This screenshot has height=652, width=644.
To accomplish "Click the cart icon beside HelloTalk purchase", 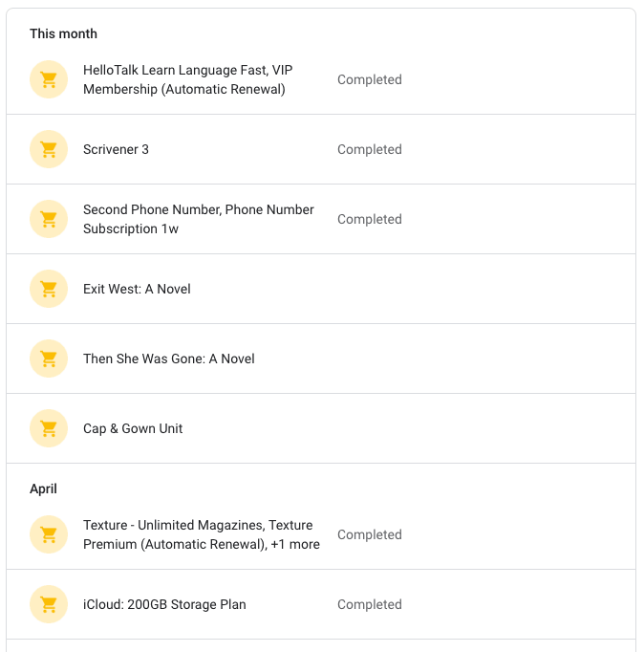I will click(x=49, y=79).
